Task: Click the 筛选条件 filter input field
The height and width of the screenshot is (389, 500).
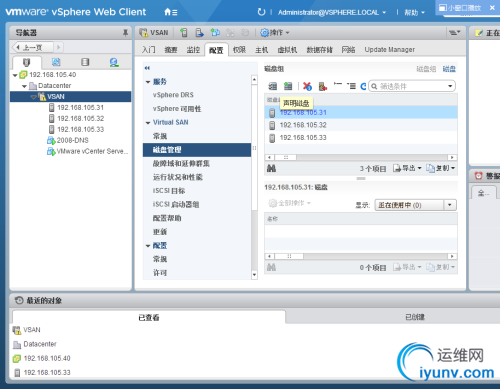Action: pos(412,86)
